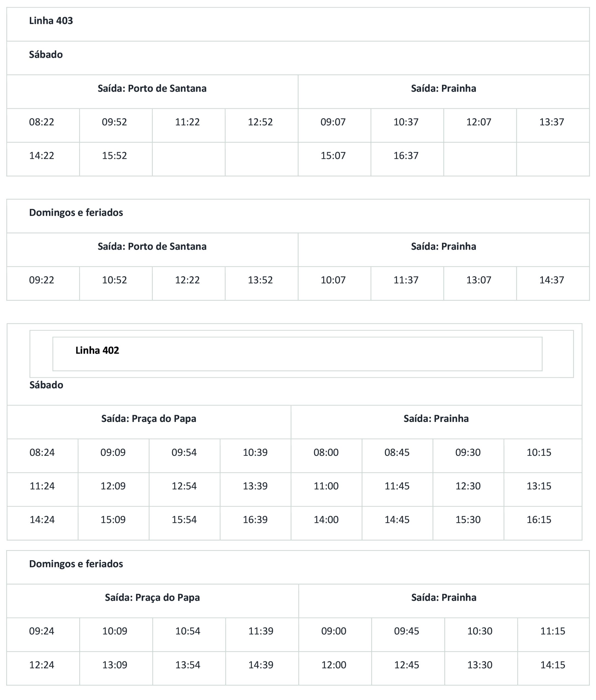The height and width of the screenshot is (700, 596).
Task: Select the 16:39 time cell
Action: [x=255, y=520]
